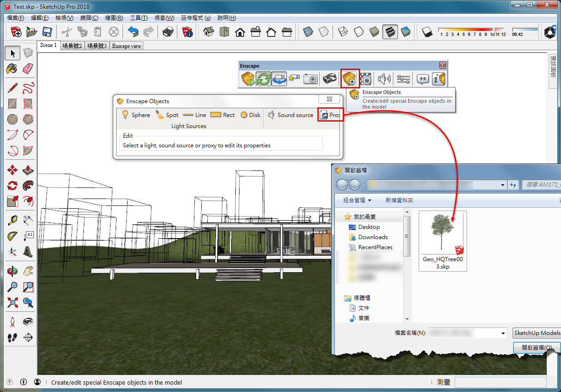Enable the Enscape VR headset

(x=329, y=79)
